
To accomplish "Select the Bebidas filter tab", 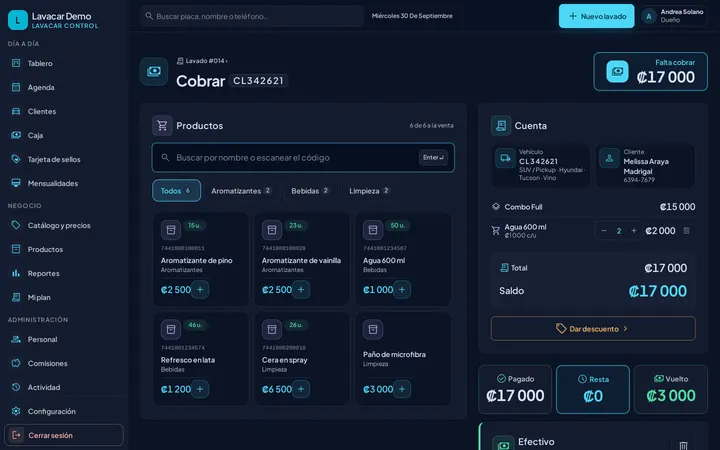I will click(310, 191).
